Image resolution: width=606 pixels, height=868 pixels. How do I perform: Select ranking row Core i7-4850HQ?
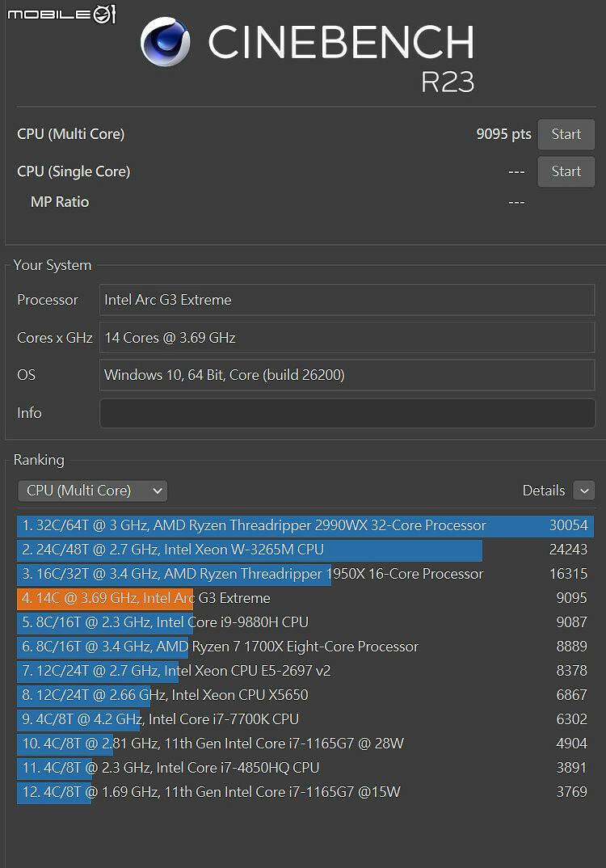(x=305, y=768)
